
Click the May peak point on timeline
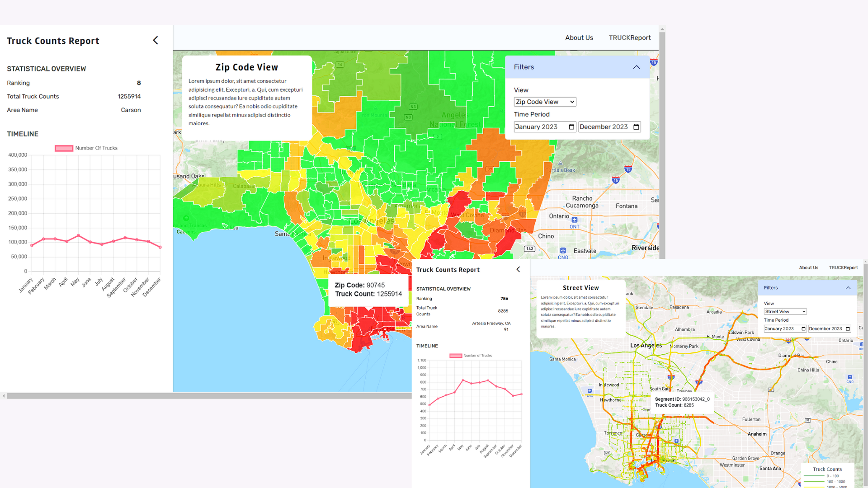click(79, 235)
